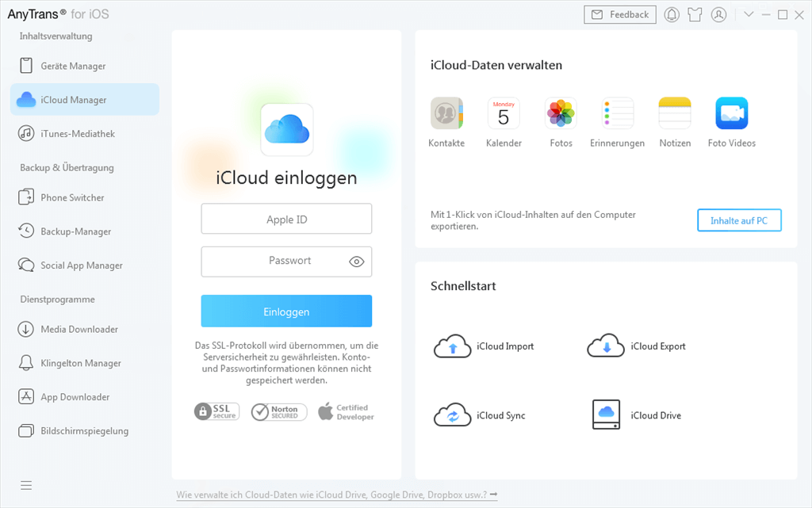Start iCloud Import

[484, 346]
